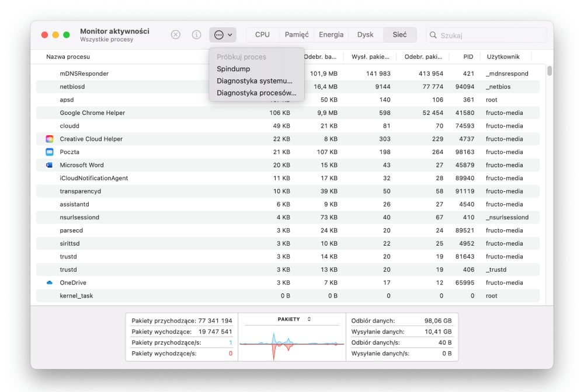584x392 pixels.
Task: Click Pakiety wychodzące value 19 747 541
Action: pyautogui.click(x=215, y=331)
